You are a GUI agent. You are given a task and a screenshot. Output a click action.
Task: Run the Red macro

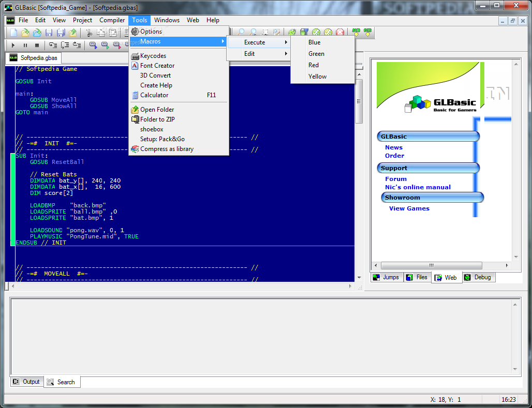322,65
